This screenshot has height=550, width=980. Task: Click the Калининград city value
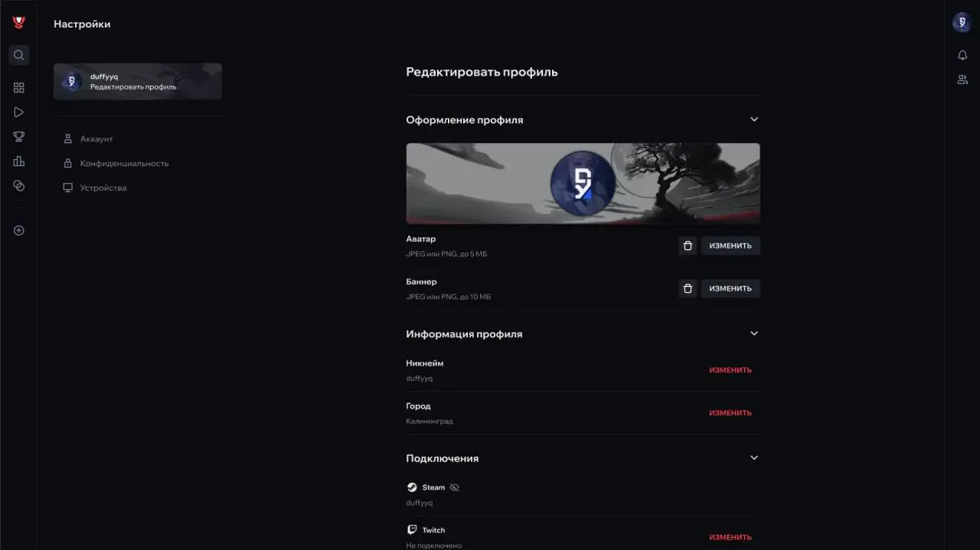tap(430, 421)
